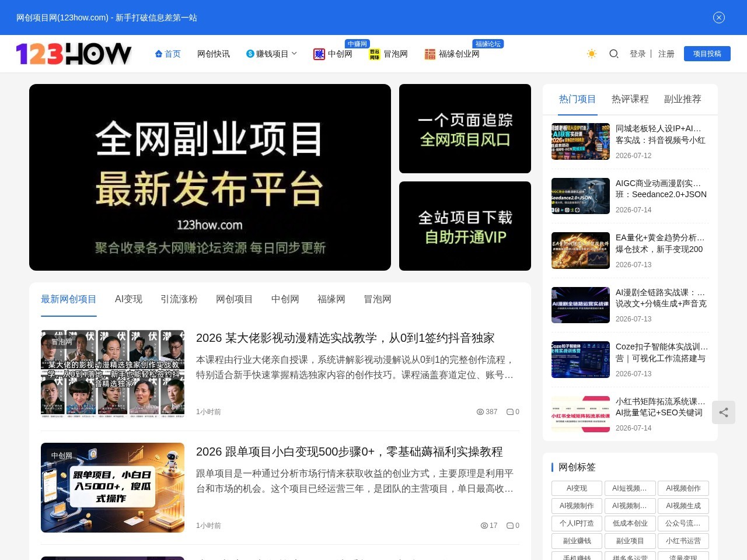This screenshot has width=747, height=560.
Task: Open the 一个页面追踪 全网项目风口 banner
Action: pyautogui.click(x=465, y=128)
